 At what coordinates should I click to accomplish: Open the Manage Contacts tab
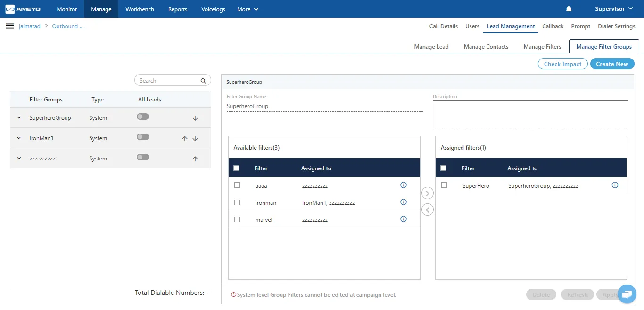click(x=486, y=47)
